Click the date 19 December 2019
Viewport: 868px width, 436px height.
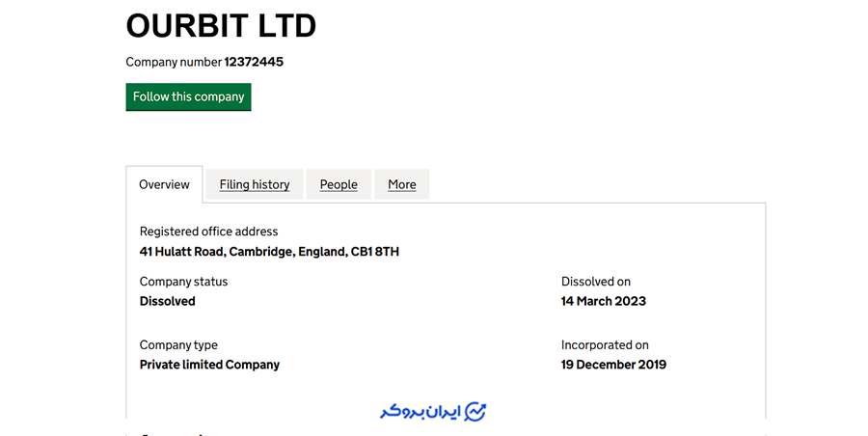[x=613, y=365]
